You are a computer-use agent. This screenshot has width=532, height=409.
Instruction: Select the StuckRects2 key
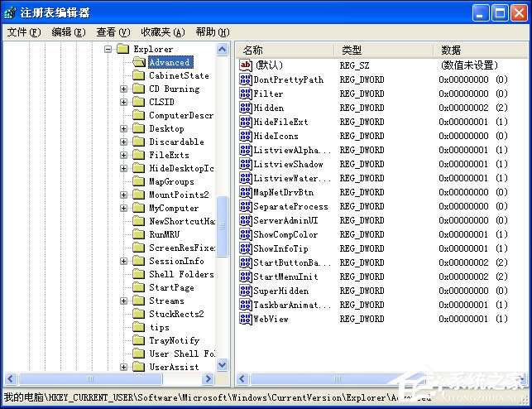(176, 314)
